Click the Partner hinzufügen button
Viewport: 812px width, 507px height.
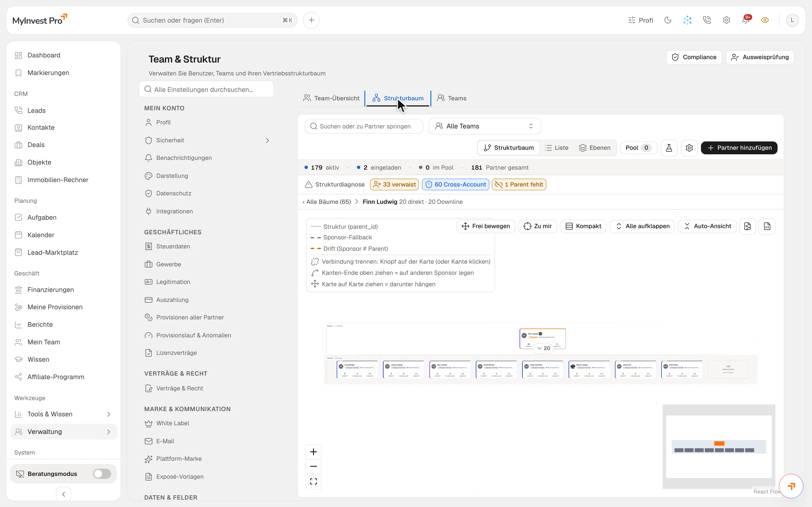tap(739, 148)
